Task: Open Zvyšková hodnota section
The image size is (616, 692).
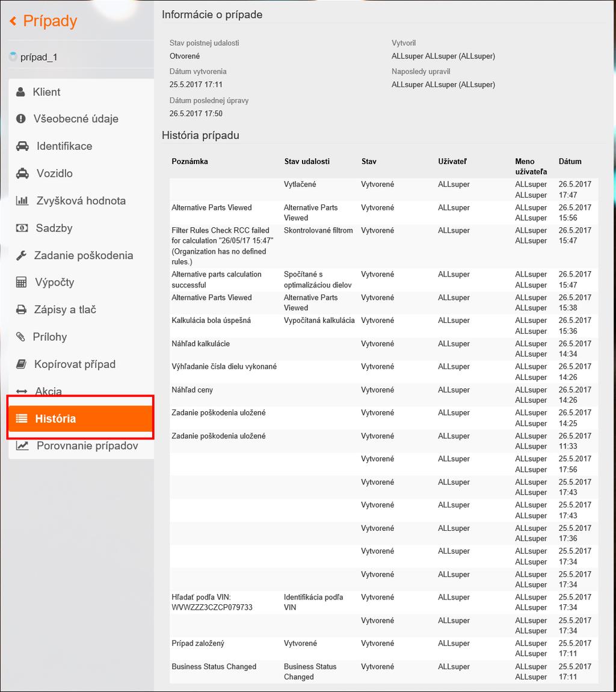Action: tap(81, 201)
